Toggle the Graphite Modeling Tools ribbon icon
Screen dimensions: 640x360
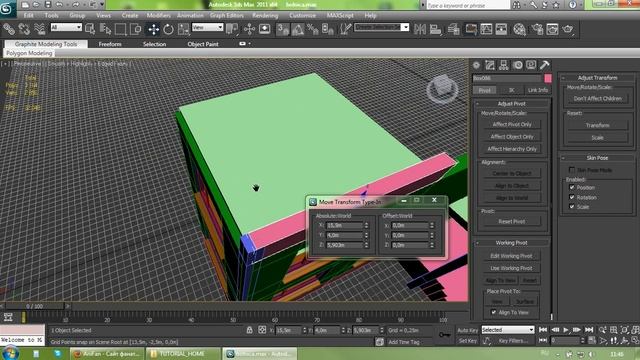point(471,29)
